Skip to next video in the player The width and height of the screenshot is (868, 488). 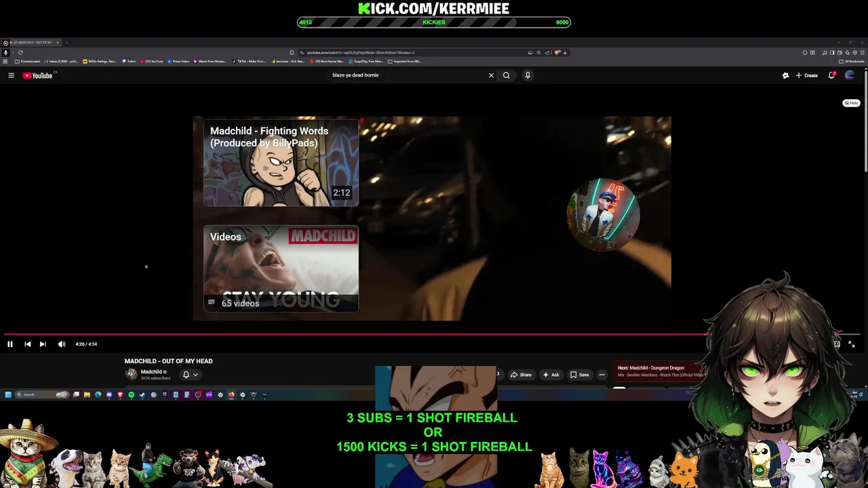pos(43,344)
